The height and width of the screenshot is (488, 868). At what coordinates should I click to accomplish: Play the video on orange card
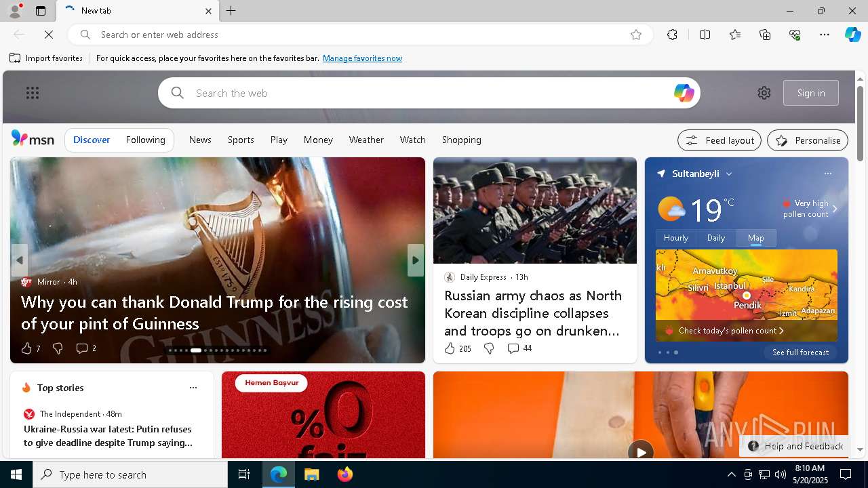(x=640, y=451)
